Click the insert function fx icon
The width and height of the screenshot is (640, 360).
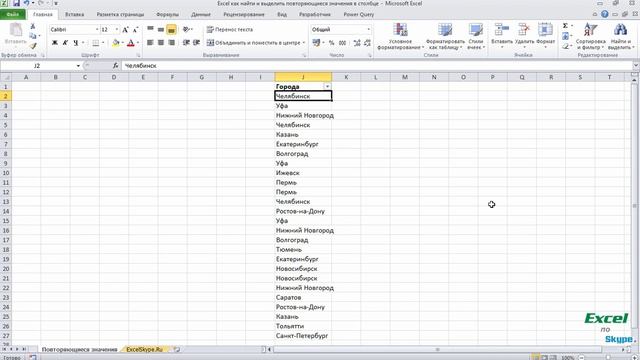(116, 66)
